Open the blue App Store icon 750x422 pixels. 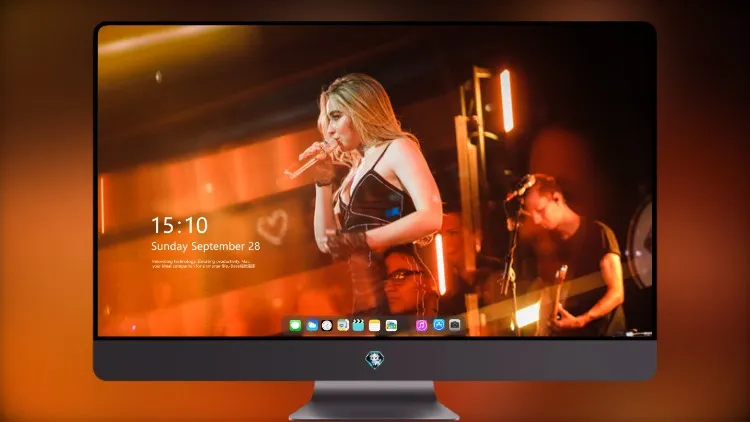(439, 325)
